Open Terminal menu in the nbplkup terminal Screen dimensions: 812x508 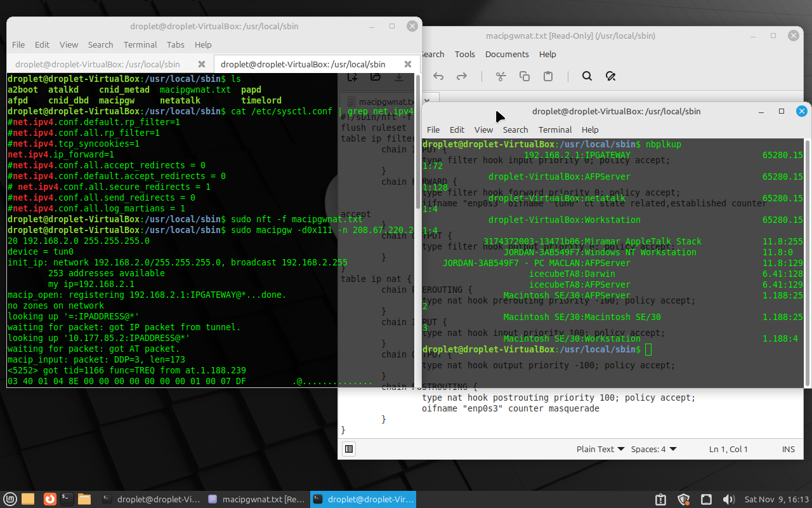pos(555,130)
